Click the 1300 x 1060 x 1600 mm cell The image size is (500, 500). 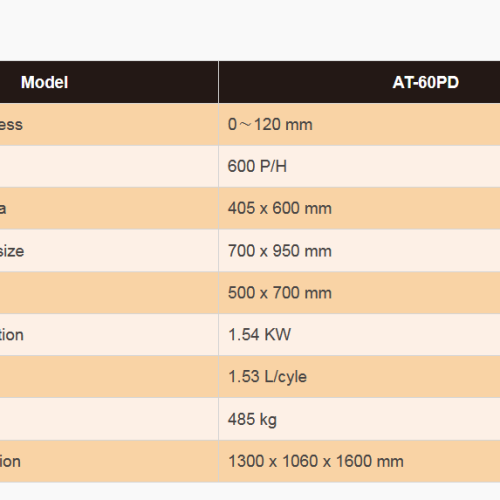click(x=359, y=461)
